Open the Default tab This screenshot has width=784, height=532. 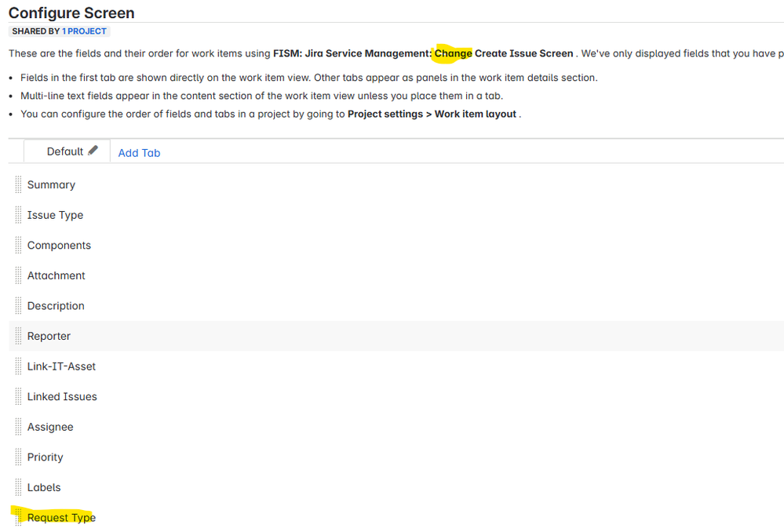(x=67, y=151)
